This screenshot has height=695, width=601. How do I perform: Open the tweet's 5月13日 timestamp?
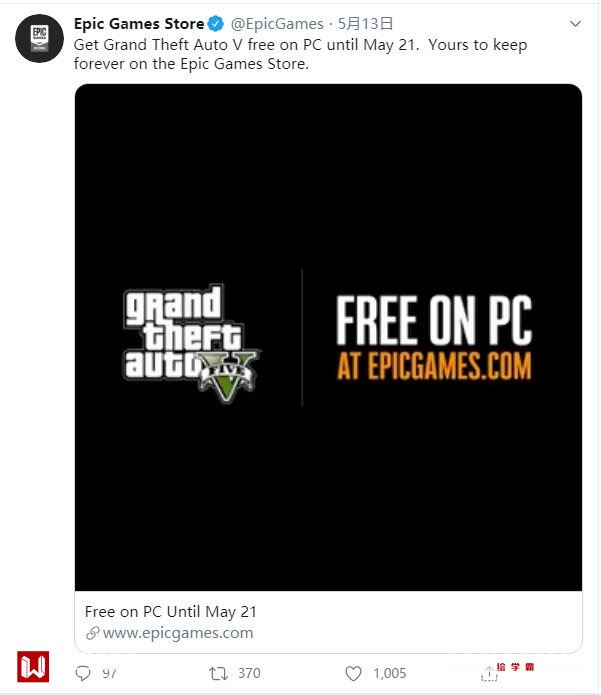coord(365,23)
